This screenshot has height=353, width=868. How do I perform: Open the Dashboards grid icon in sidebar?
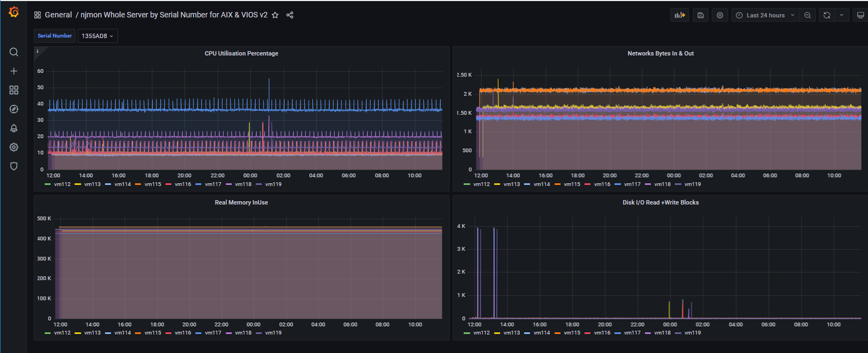click(x=14, y=90)
